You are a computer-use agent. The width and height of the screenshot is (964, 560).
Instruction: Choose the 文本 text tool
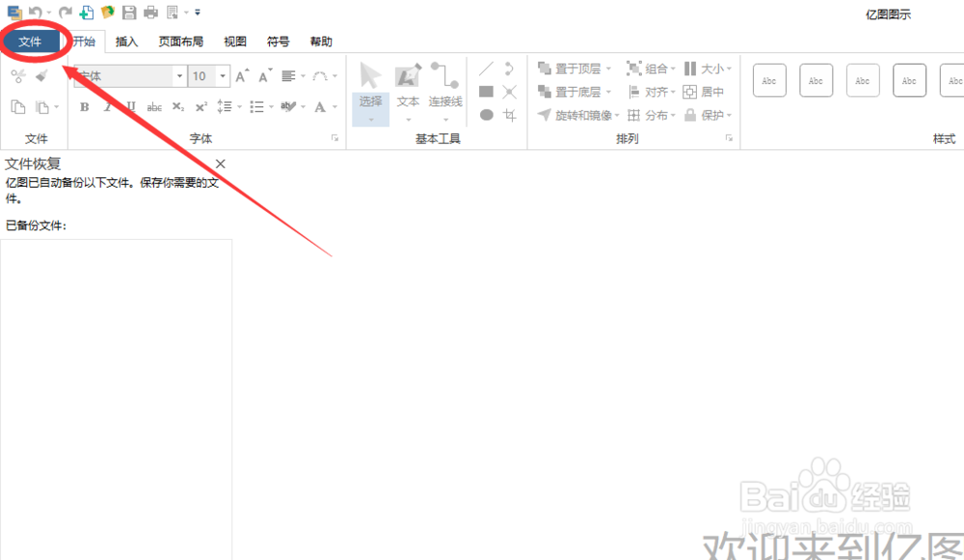pos(408,93)
